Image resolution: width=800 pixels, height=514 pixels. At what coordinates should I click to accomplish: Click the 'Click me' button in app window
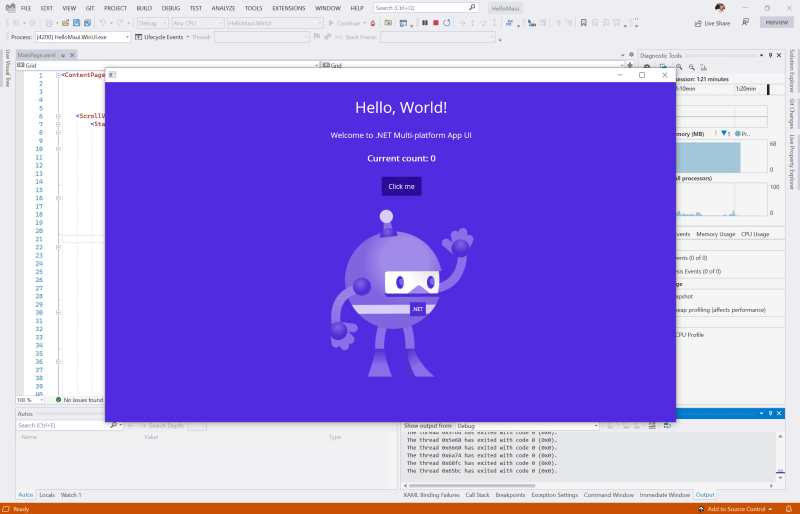(x=402, y=186)
